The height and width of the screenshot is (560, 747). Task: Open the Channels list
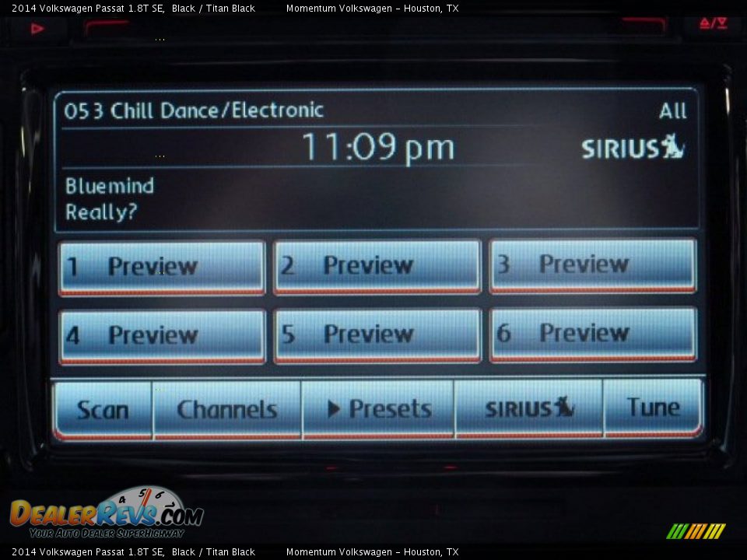tap(227, 410)
